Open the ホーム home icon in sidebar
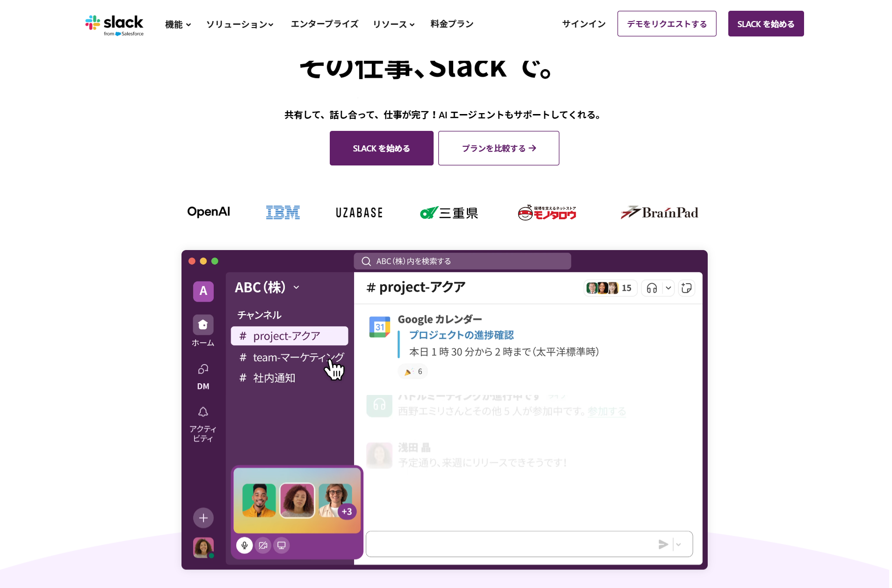Viewport: 892px width, 588px height. click(x=203, y=324)
